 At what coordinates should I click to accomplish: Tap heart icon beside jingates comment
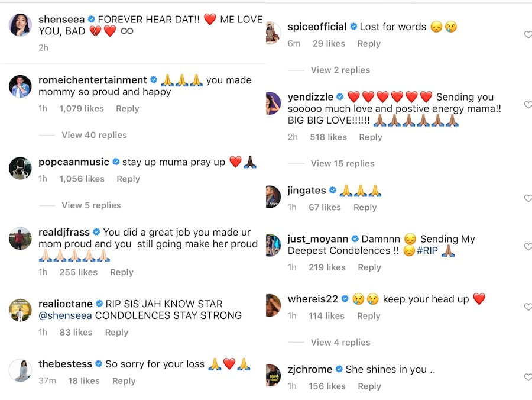click(x=528, y=198)
